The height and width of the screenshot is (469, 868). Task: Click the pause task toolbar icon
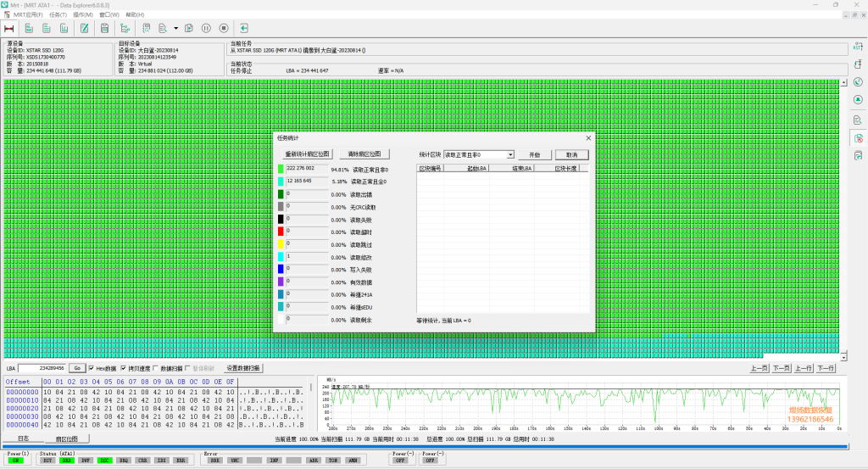pos(206,28)
